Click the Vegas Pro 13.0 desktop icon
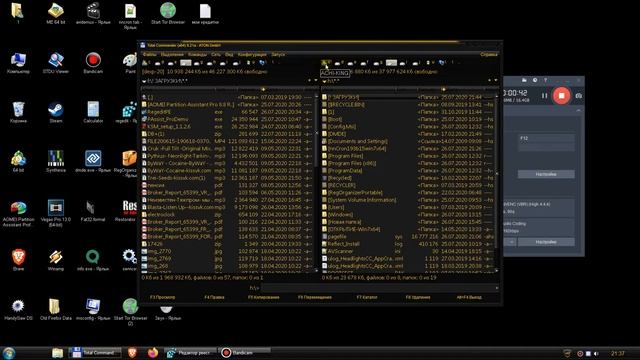This screenshot has height=360, width=640. [x=56, y=213]
